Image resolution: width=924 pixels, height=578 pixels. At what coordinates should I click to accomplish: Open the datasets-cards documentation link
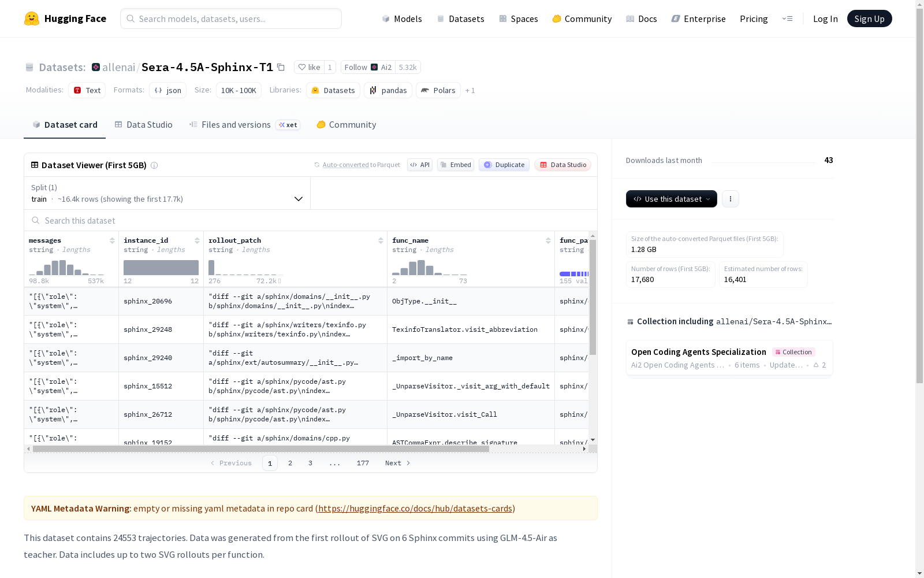tap(415, 509)
